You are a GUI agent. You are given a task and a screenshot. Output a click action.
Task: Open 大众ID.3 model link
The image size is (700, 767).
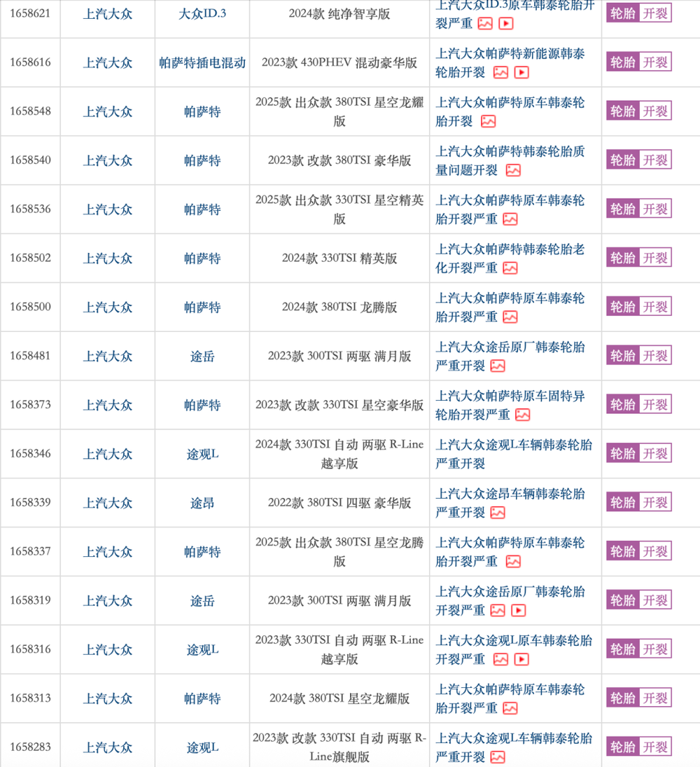tap(202, 14)
